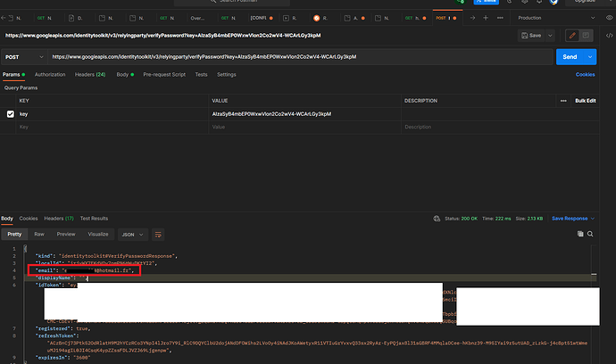
Task: Click the request URL input field
Action: tap(300, 57)
